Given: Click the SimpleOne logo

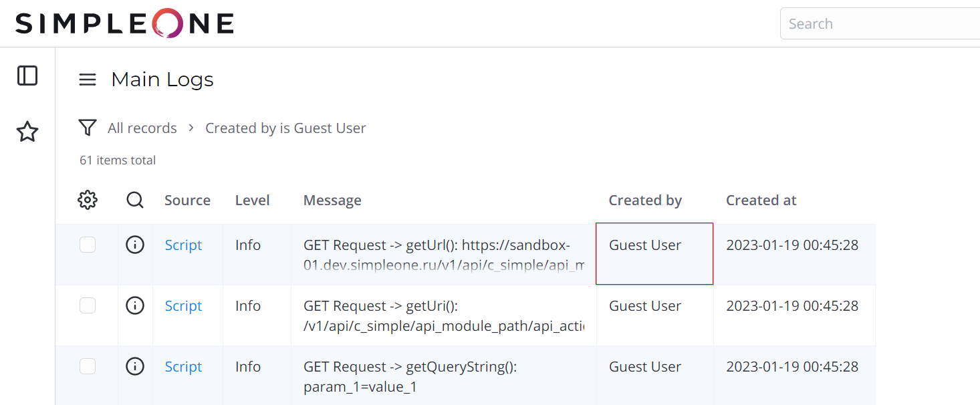Looking at the screenshot, I should 125,23.
